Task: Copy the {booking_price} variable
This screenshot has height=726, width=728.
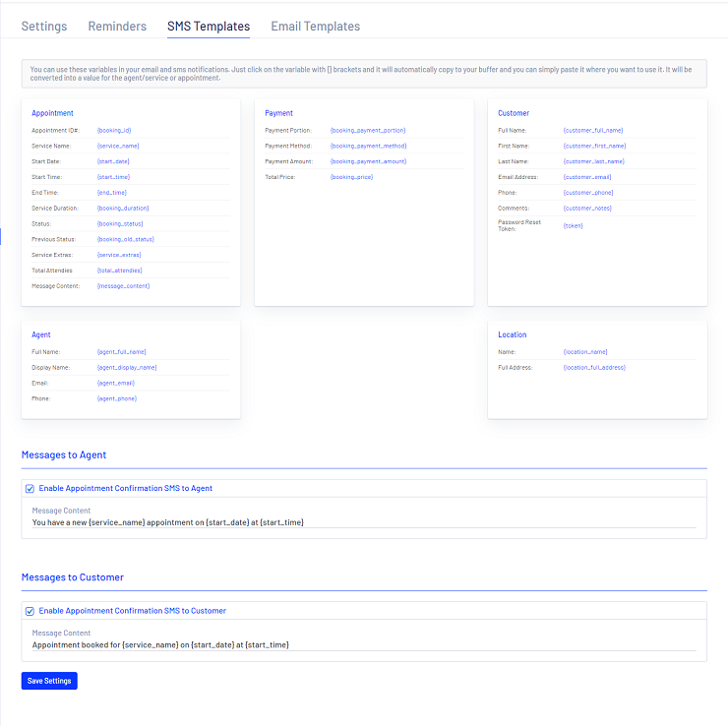Action: (352, 177)
